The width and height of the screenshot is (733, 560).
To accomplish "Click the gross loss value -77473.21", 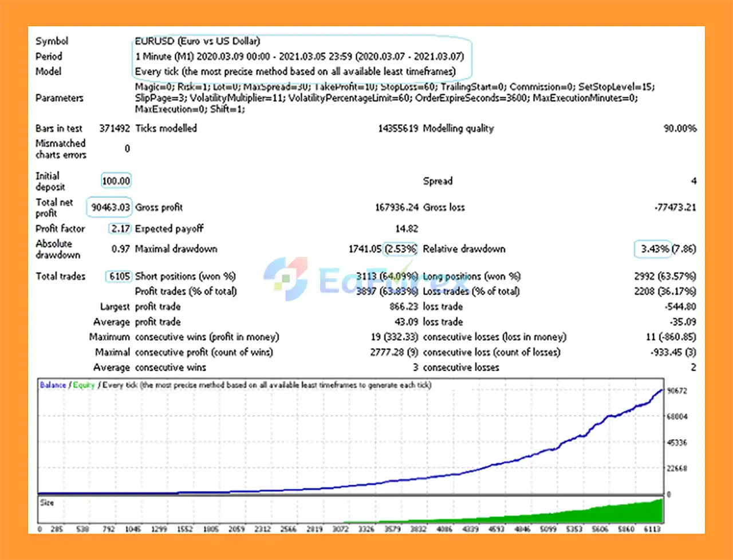I will pyautogui.click(x=675, y=207).
